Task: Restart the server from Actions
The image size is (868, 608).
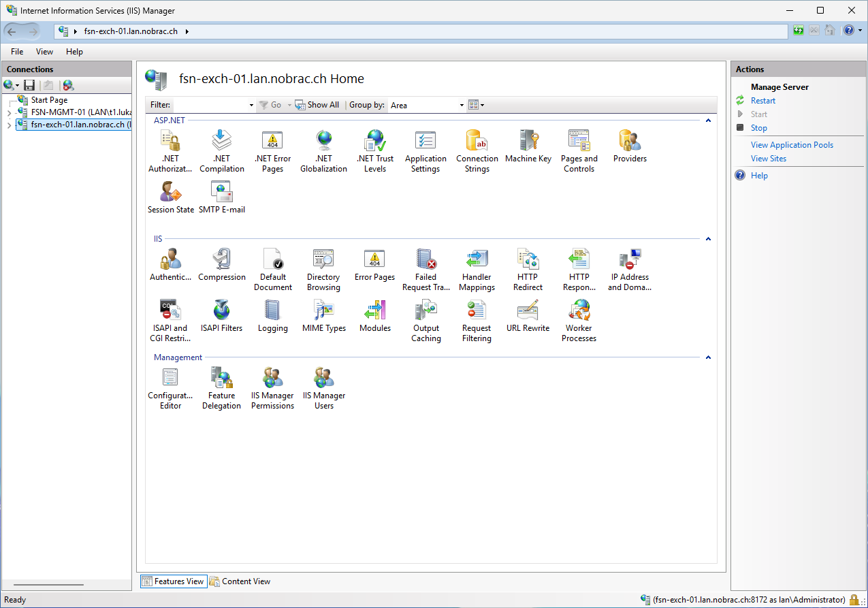Action: coord(762,101)
